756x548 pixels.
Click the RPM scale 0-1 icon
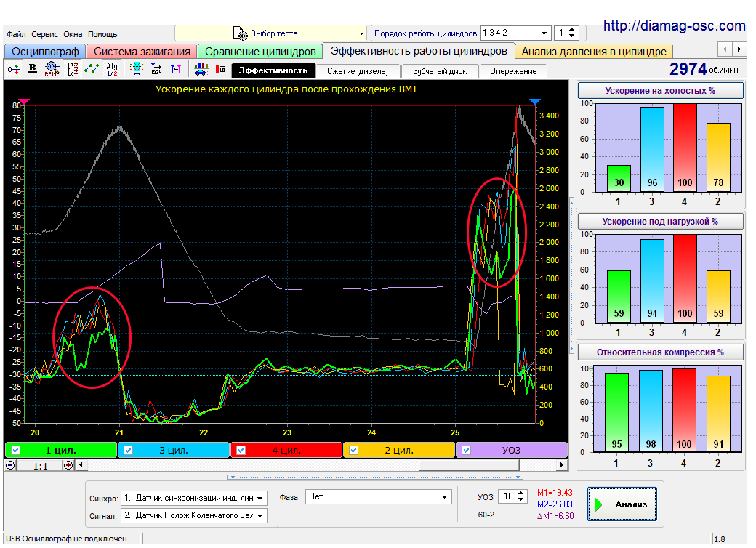click(x=72, y=69)
